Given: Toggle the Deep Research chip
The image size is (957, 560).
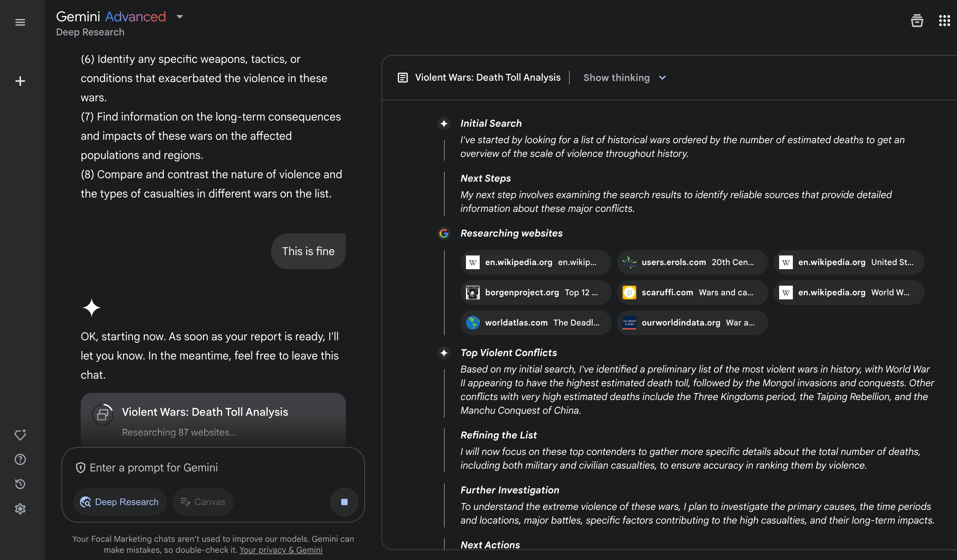Looking at the screenshot, I should 119,502.
